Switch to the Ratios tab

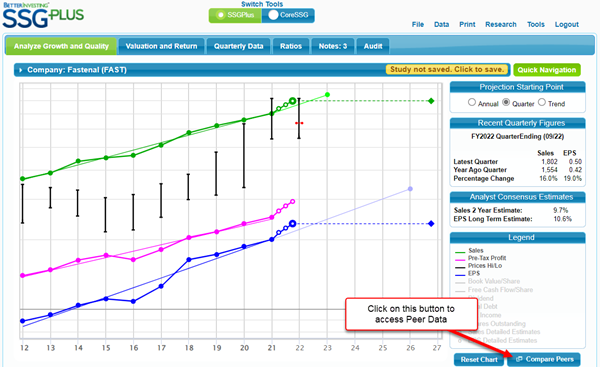(291, 46)
